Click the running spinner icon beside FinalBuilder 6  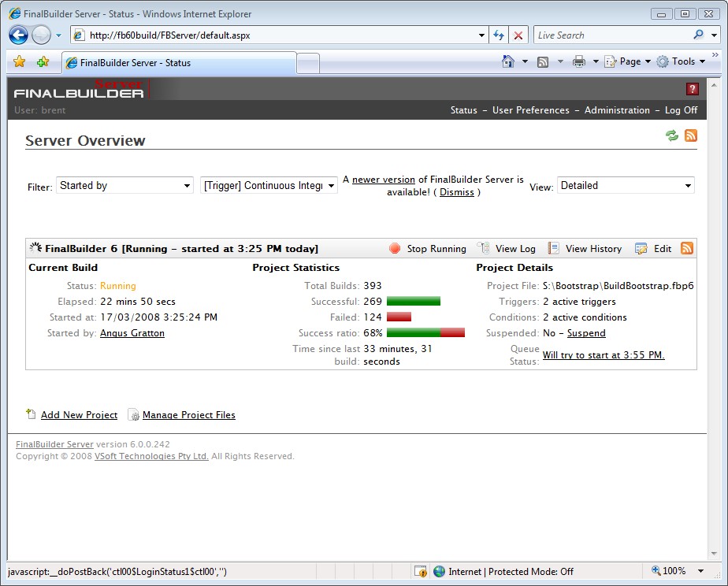coord(35,248)
